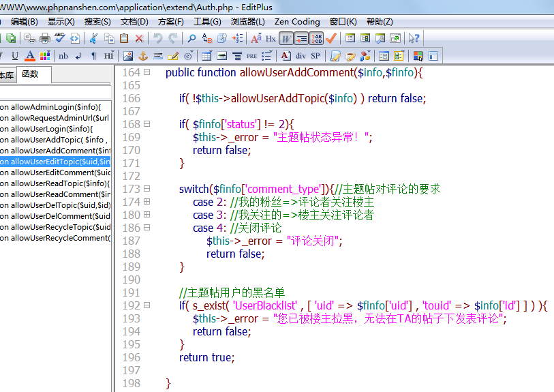Click the Hx hex viewer icon

pyautogui.click(x=271, y=39)
